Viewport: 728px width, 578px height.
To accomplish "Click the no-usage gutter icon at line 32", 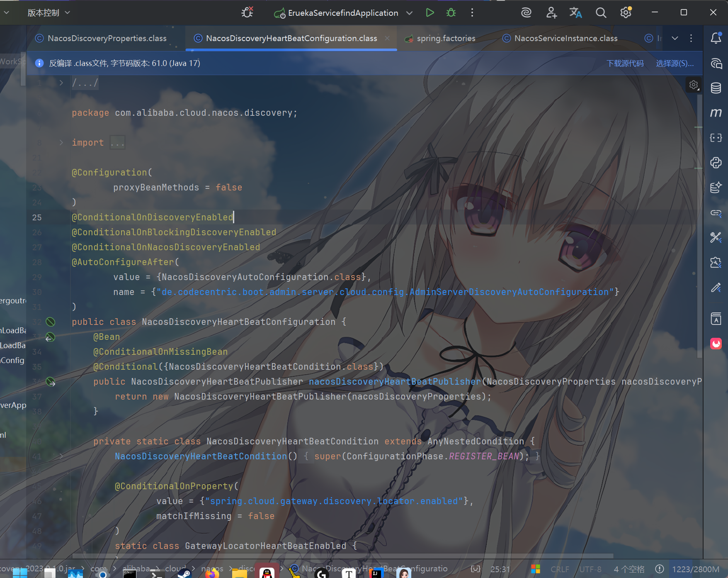I will point(50,322).
